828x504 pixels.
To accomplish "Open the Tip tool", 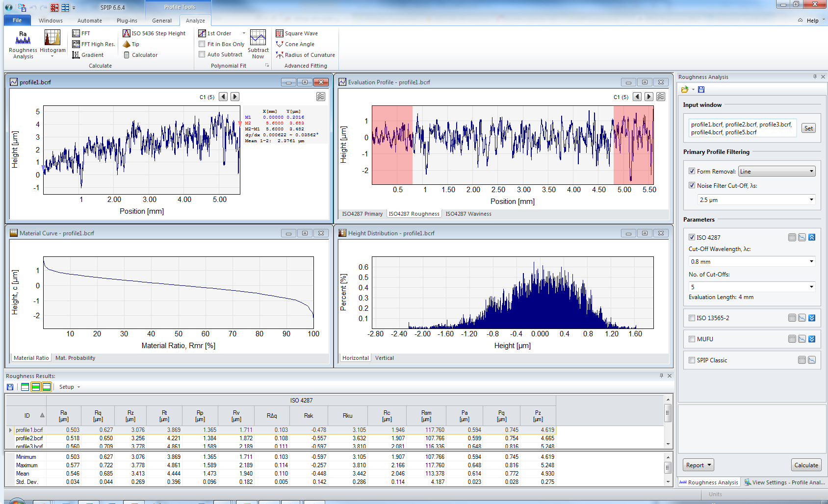I will [x=131, y=44].
